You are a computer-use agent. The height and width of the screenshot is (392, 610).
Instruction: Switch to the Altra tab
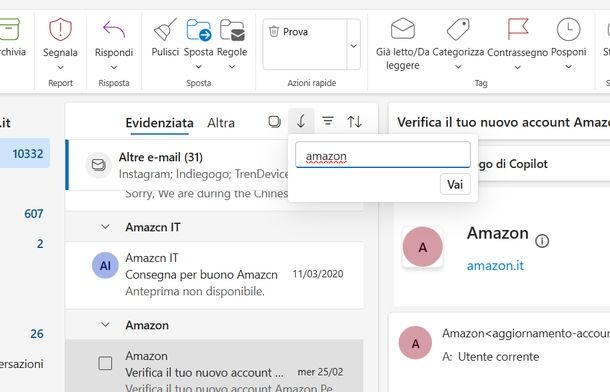pyautogui.click(x=221, y=123)
